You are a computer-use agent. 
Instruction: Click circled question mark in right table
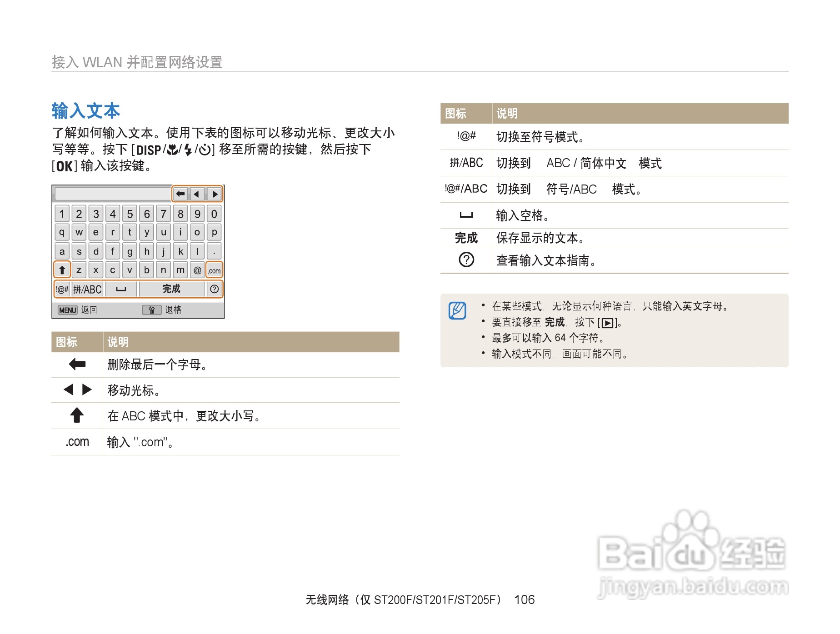click(466, 260)
